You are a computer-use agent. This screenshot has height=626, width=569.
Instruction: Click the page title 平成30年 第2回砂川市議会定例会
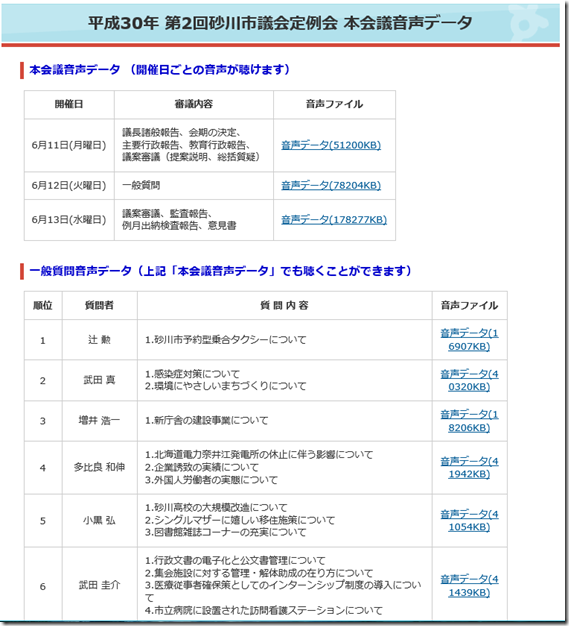pos(212,23)
